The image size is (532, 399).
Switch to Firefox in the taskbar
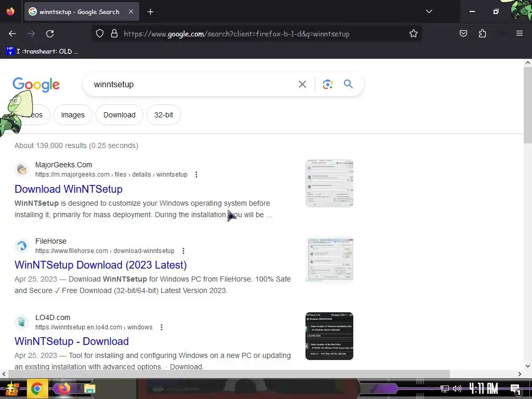64,389
